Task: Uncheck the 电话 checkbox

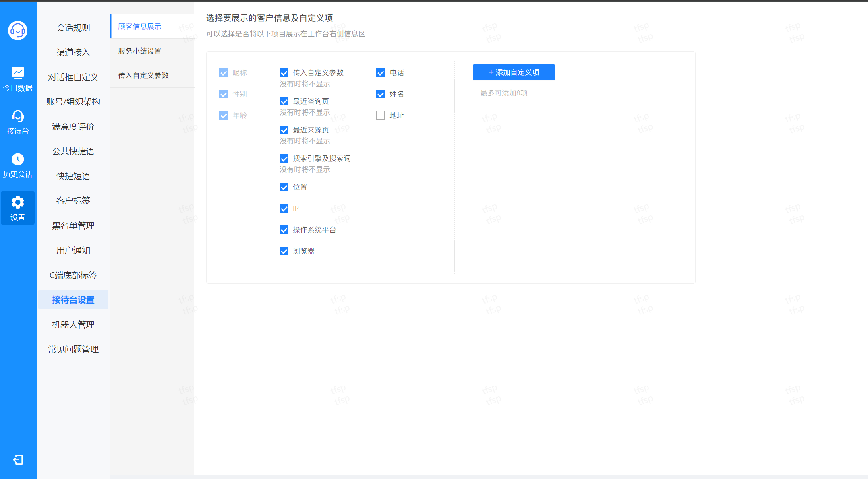Action: pos(381,73)
